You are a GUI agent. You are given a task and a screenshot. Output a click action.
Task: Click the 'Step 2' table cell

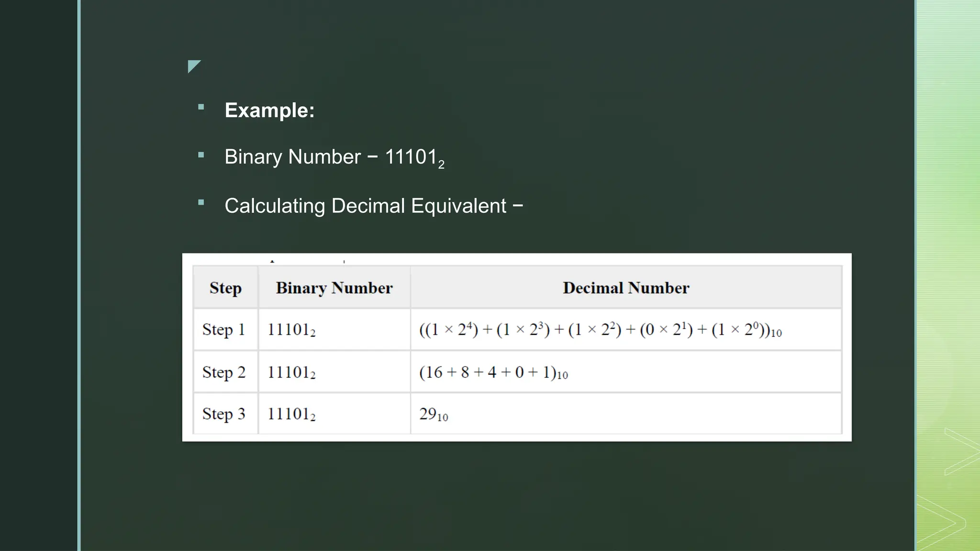tap(225, 372)
